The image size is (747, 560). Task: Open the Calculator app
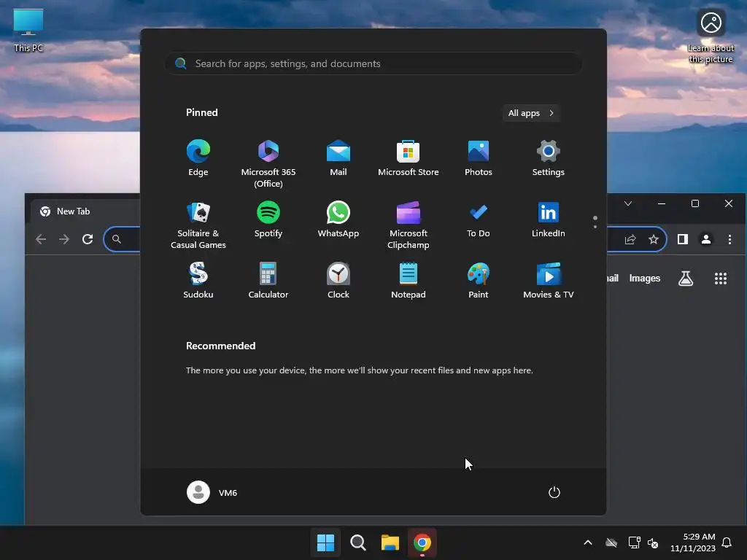click(x=268, y=281)
